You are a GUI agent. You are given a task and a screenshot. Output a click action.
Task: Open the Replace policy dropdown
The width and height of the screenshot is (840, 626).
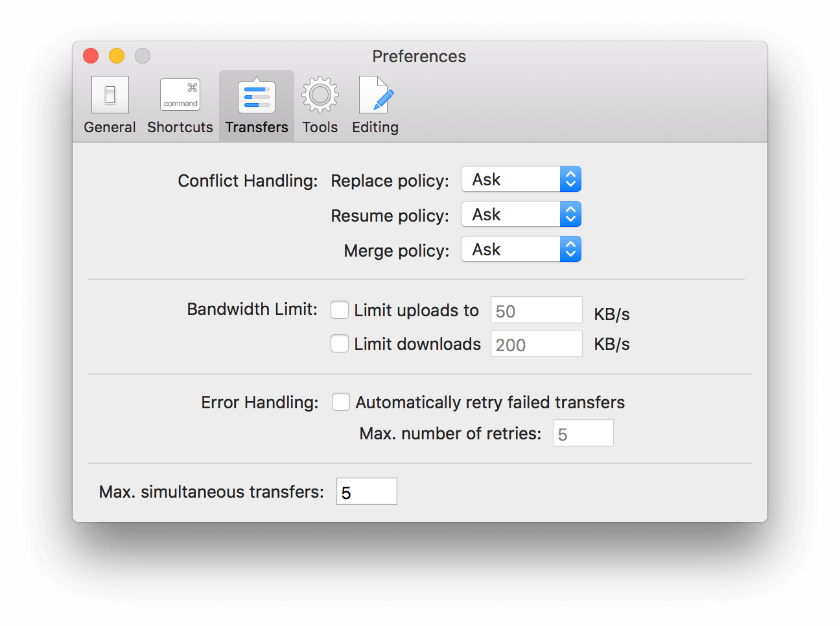click(520, 180)
